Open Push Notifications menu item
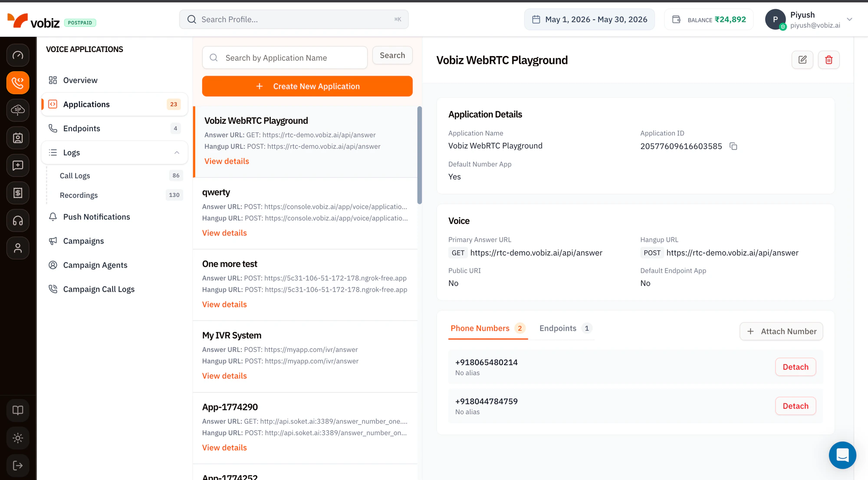868x480 pixels. coord(115,217)
